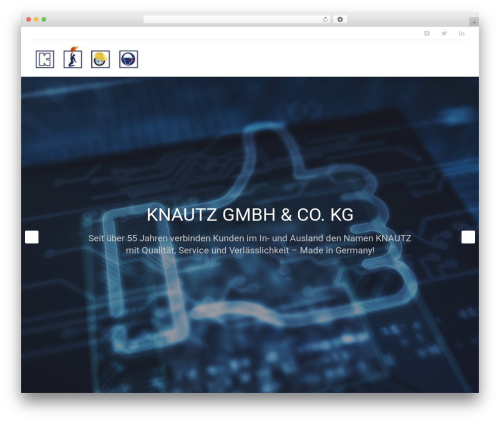500x423 pixels.
Task: Reload the page using refresh icon
Action: tap(325, 19)
